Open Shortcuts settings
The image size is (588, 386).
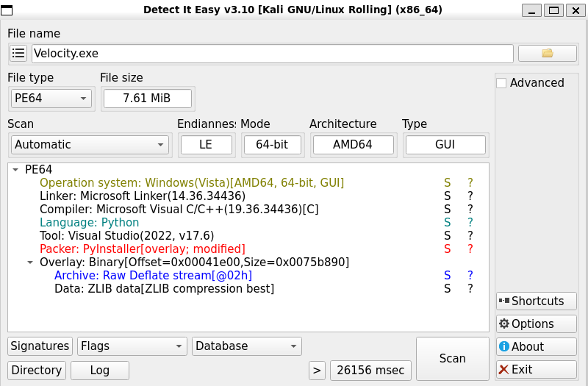click(x=535, y=301)
